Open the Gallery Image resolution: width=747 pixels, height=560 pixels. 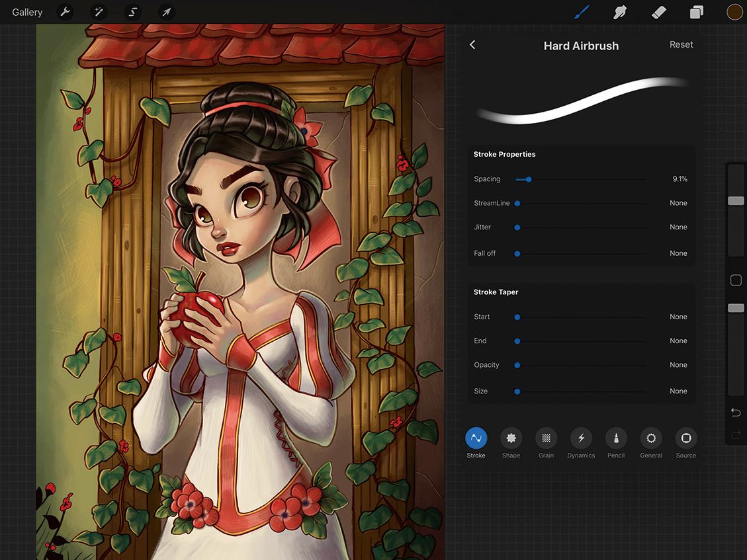[27, 12]
